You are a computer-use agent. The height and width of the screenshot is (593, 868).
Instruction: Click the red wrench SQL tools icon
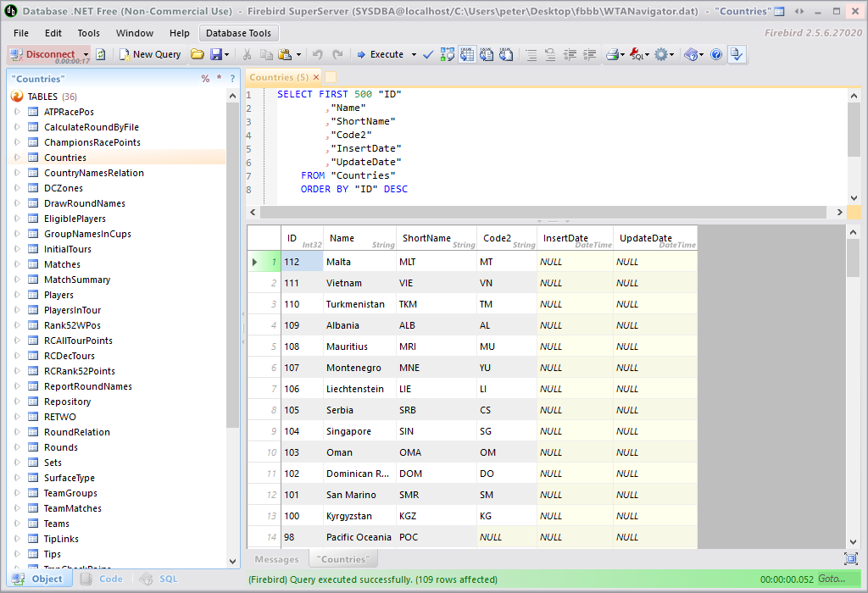pos(637,54)
